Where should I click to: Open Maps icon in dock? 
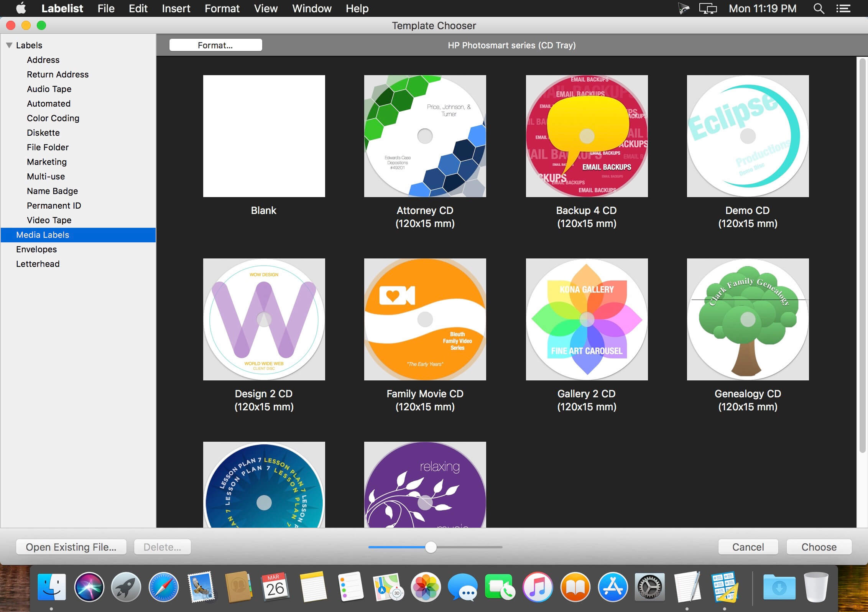coord(388,587)
